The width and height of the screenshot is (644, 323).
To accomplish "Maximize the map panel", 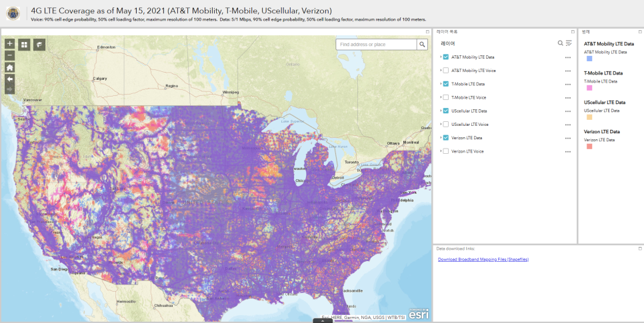I will pyautogui.click(x=427, y=31).
